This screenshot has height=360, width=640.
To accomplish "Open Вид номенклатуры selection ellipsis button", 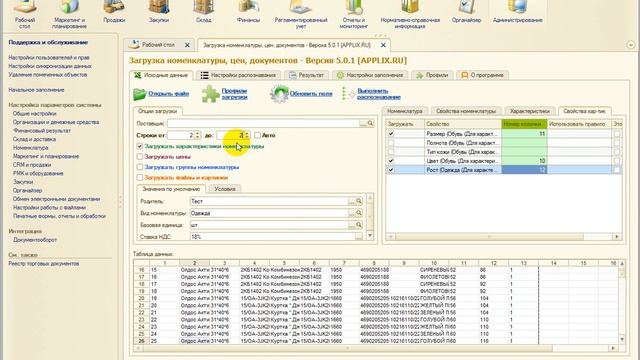I will pos(351,213).
